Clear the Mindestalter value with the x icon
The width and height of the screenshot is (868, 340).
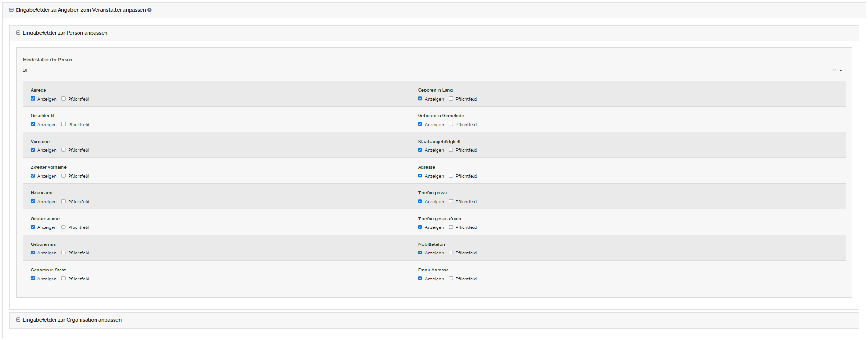(834, 70)
